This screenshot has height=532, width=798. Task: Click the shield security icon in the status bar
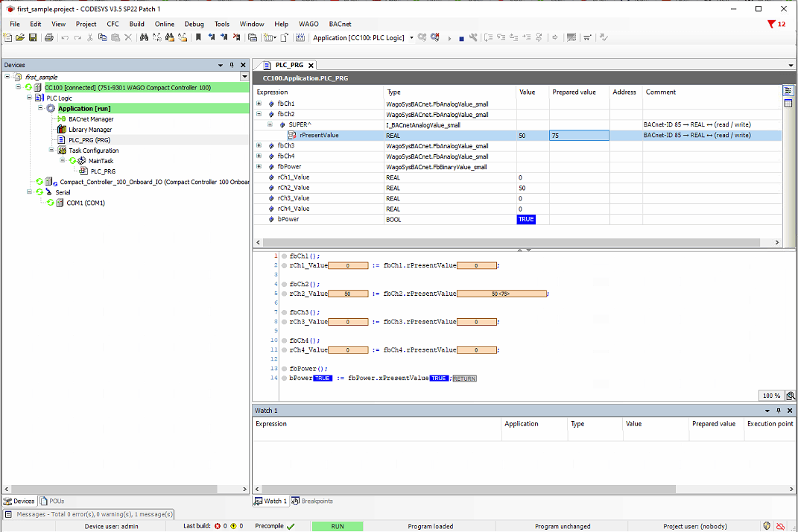coord(767,526)
